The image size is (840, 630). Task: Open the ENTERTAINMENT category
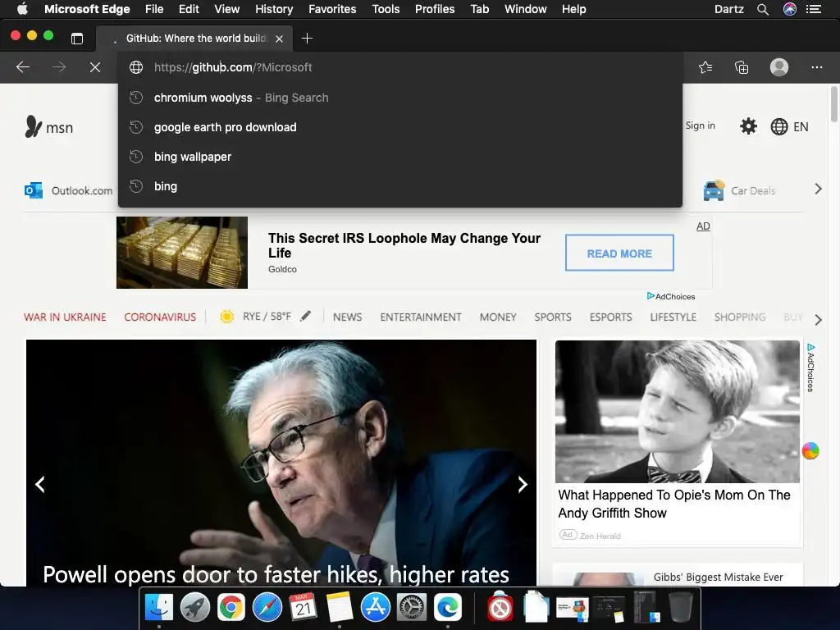[421, 317]
